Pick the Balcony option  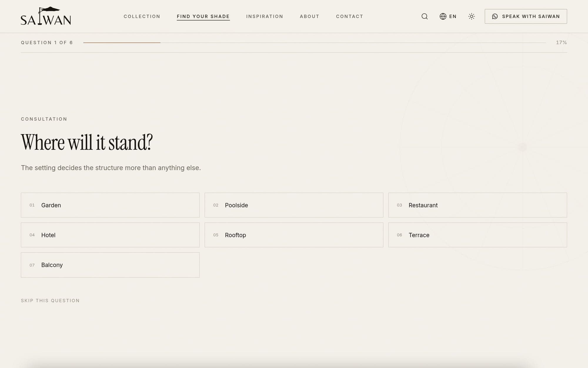tap(110, 265)
